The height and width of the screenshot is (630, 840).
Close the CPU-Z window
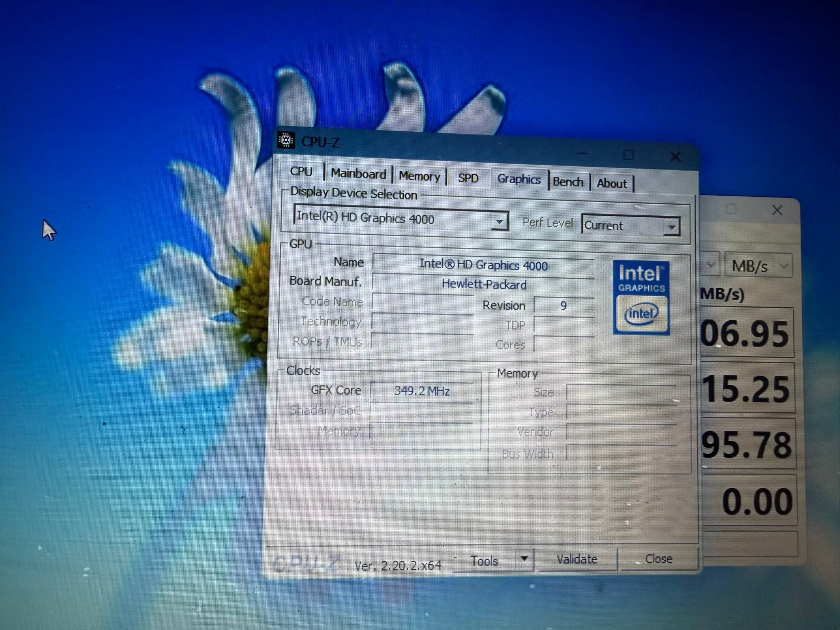coord(675,156)
